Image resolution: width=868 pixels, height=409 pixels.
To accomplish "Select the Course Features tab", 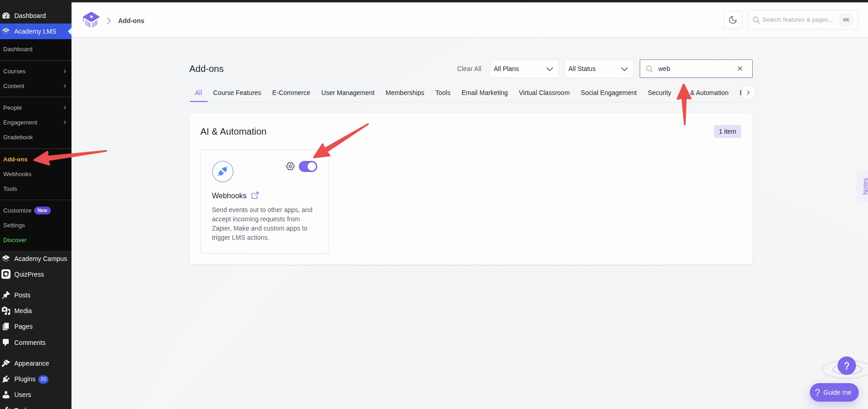I will [237, 93].
